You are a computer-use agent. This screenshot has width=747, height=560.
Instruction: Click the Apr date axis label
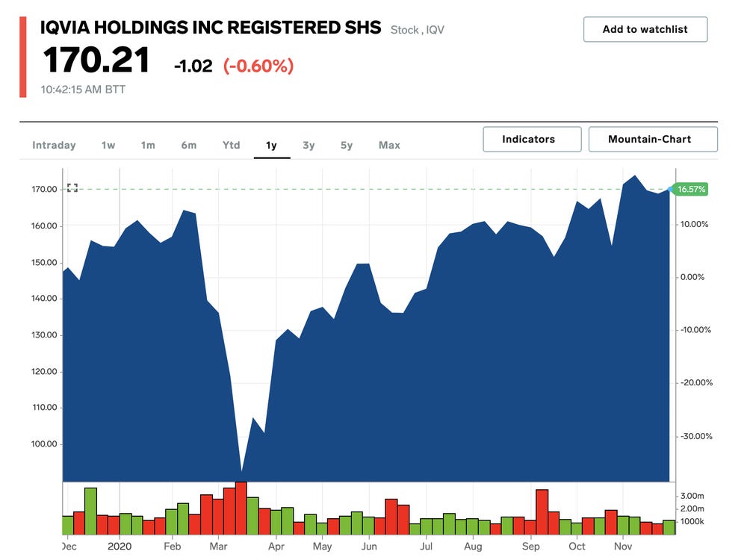point(276,547)
